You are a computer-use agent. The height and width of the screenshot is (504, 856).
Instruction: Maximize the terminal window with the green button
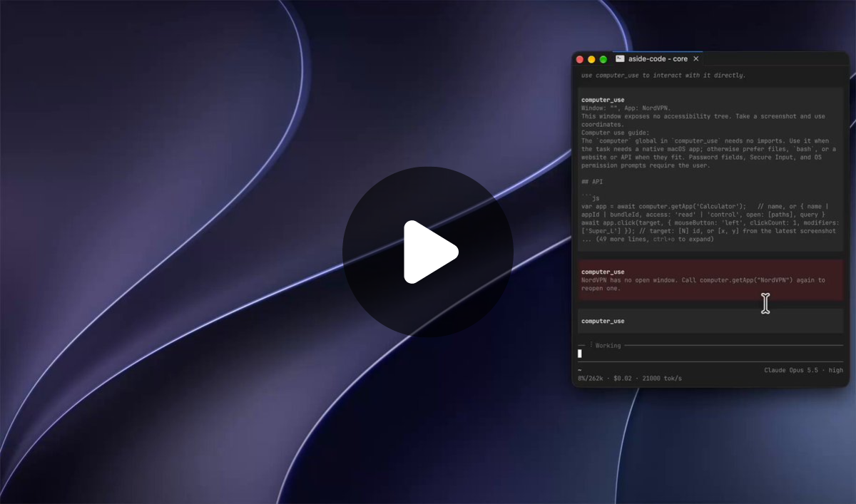click(603, 59)
